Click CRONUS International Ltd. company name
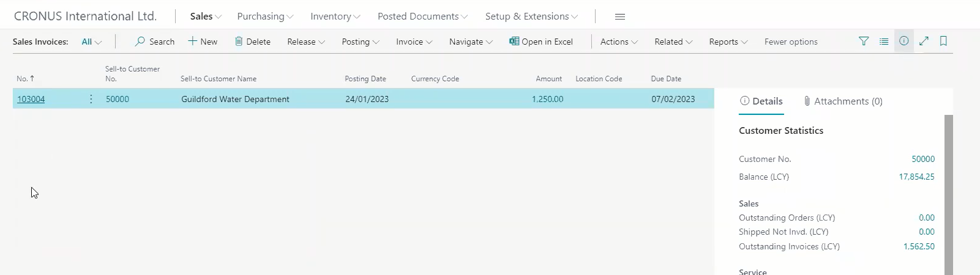The height and width of the screenshot is (275, 980). 85,16
